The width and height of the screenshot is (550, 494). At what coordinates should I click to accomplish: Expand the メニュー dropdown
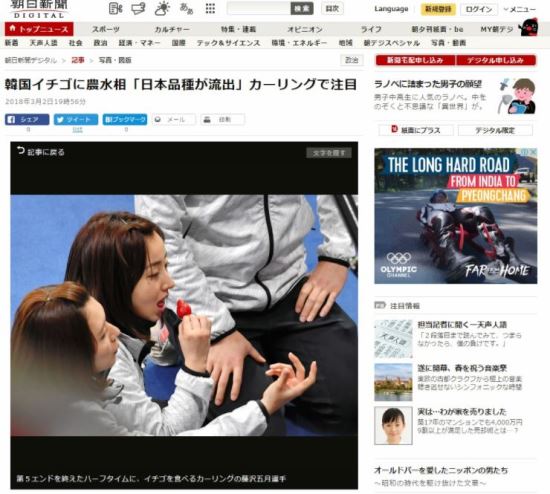(x=520, y=9)
